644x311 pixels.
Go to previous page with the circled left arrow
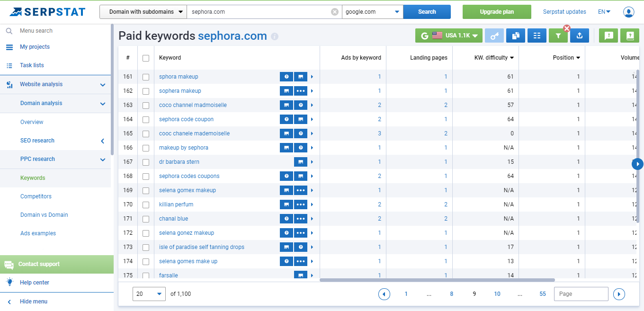point(384,294)
